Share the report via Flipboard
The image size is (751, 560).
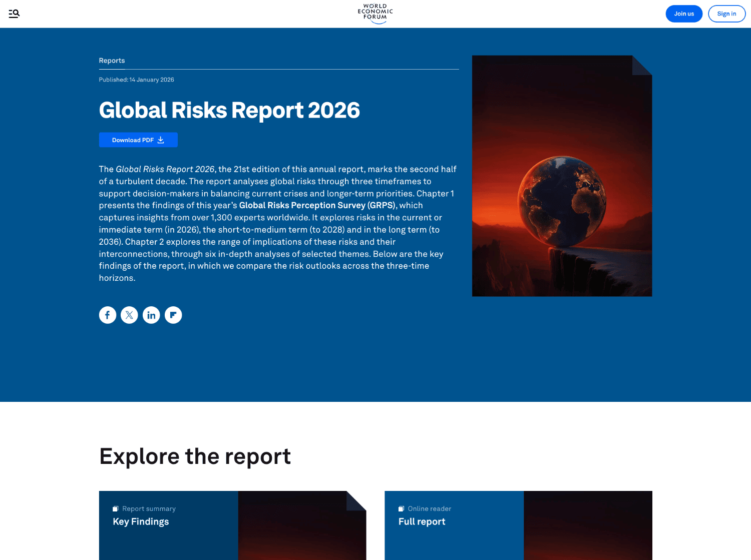click(173, 315)
